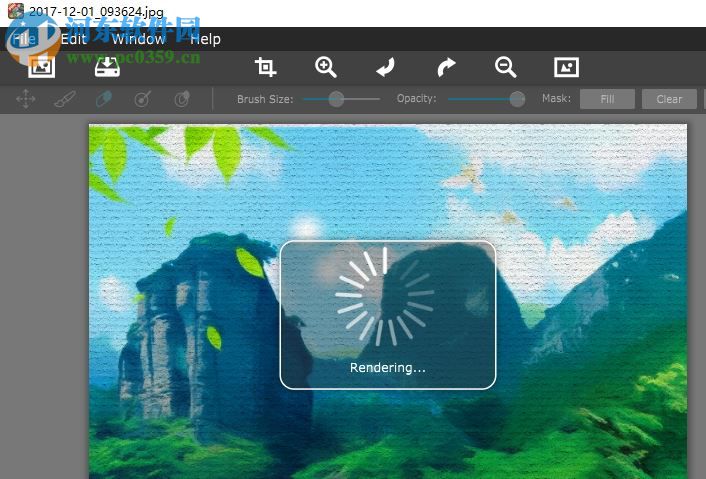Click the undo arrow
The height and width of the screenshot is (479, 706).
[x=385, y=67]
